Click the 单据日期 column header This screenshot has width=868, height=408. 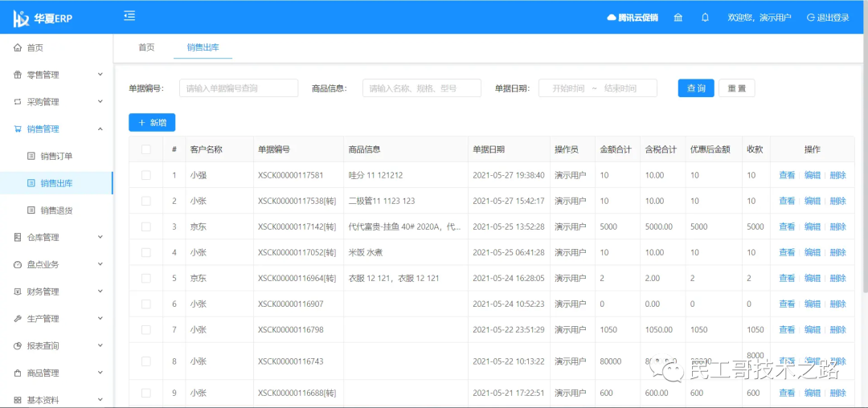click(x=489, y=149)
